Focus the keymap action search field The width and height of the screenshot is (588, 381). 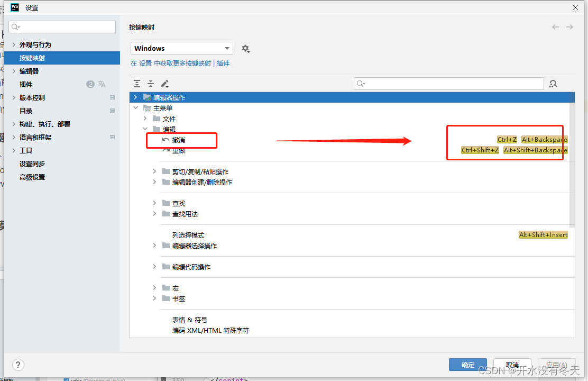click(x=449, y=84)
